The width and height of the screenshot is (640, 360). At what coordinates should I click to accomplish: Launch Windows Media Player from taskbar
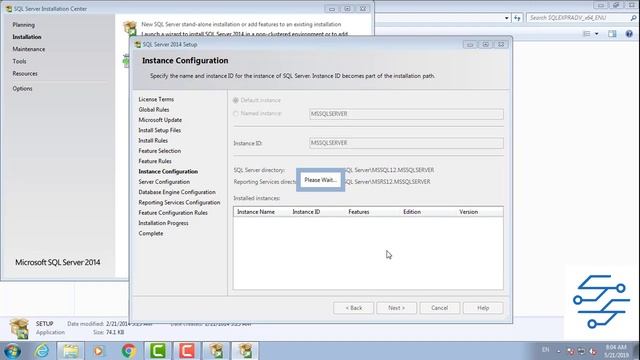click(98, 351)
